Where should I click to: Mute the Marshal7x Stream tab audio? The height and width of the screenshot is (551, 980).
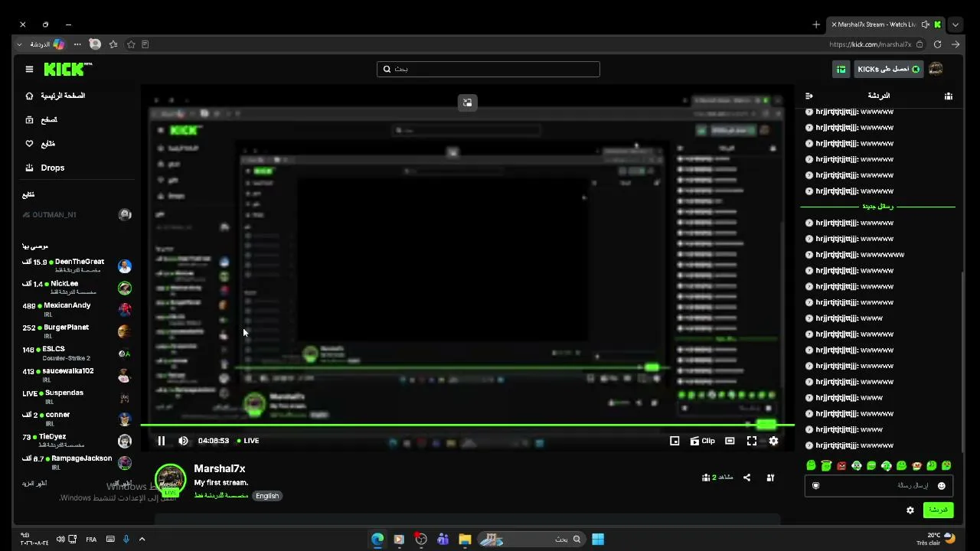click(x=926, y=24)
